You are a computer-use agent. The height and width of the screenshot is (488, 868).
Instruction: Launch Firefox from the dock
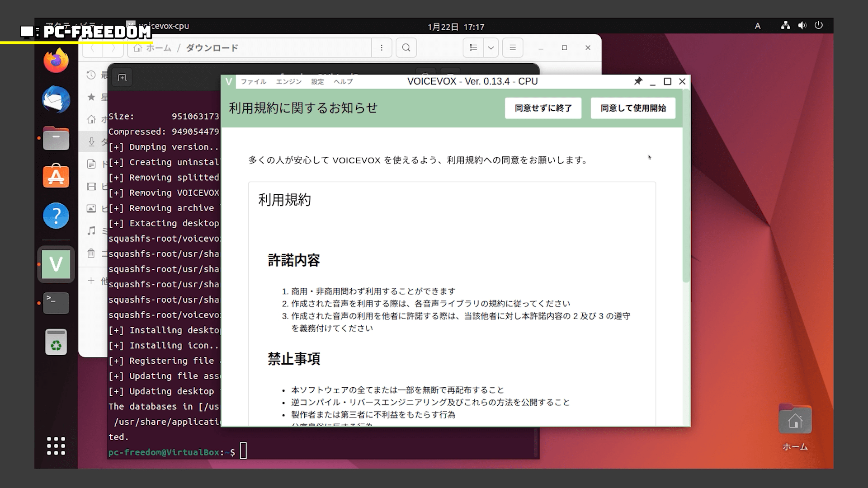(x=56, y=61)
